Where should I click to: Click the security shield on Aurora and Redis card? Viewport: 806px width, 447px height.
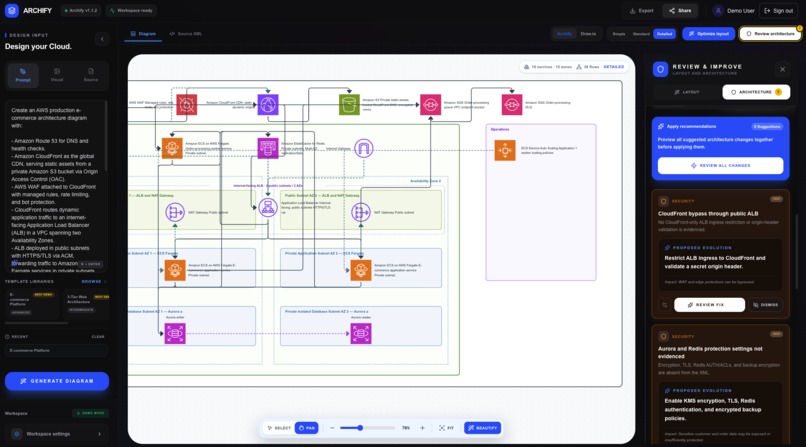point(664,337)
